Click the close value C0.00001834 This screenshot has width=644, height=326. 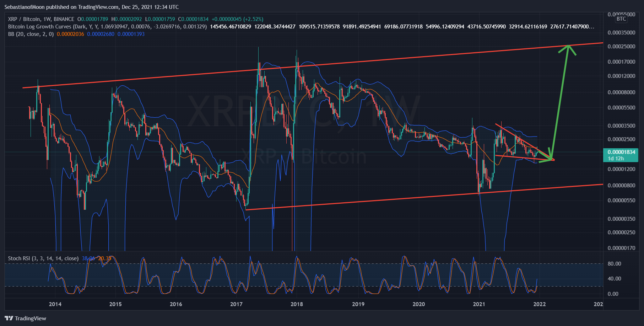(193, 19)
